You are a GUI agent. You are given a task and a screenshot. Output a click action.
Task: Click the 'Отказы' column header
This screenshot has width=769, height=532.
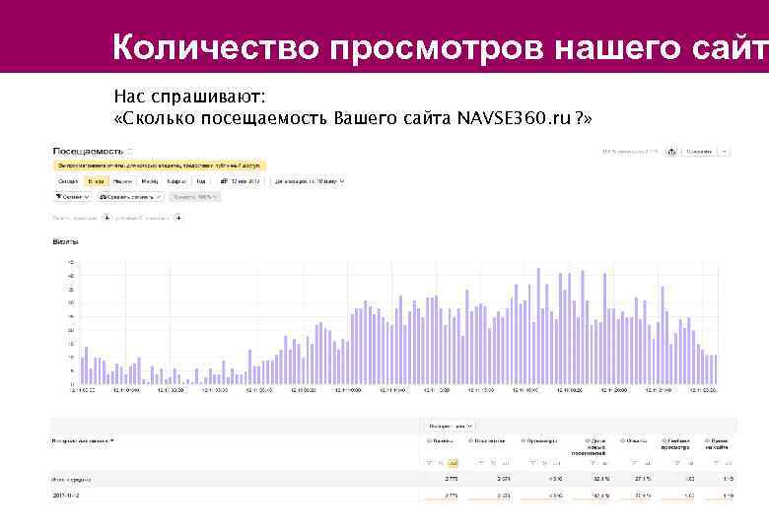[635, 441]
